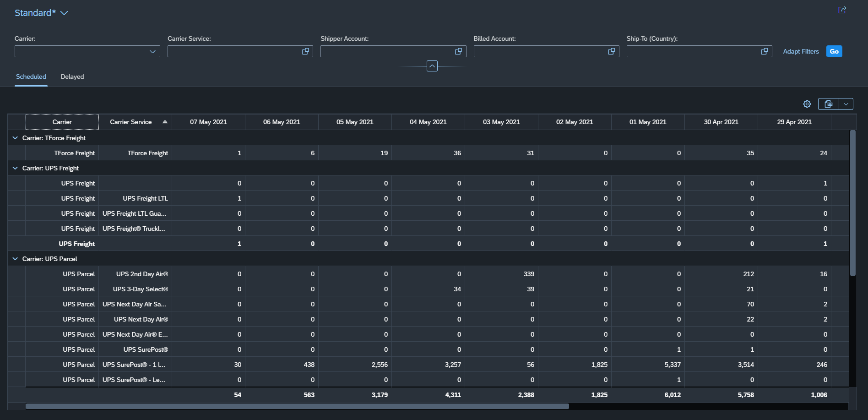
Task: Collapse the Carrier: UPS Freight group
Action: click(x=15, y=168)
